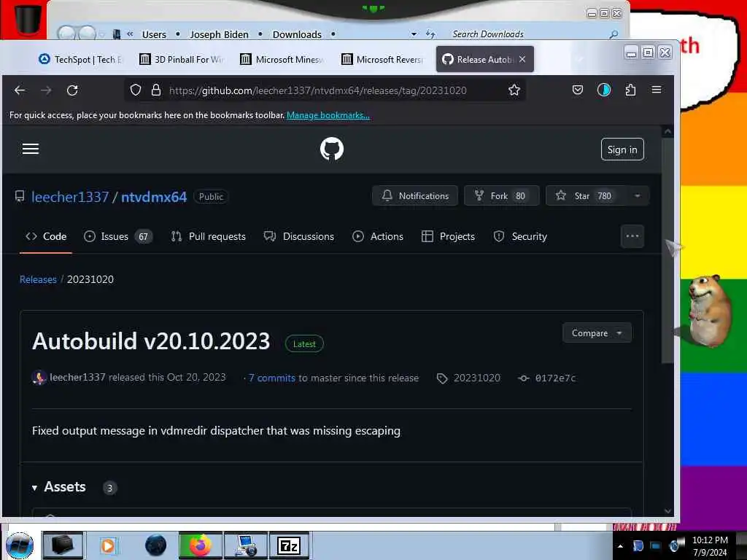The width and height of the screenshot is (747, 560).
Task: Switch to TechSpot browser tab
Action: pyautogui.click(x=80, y=60)
